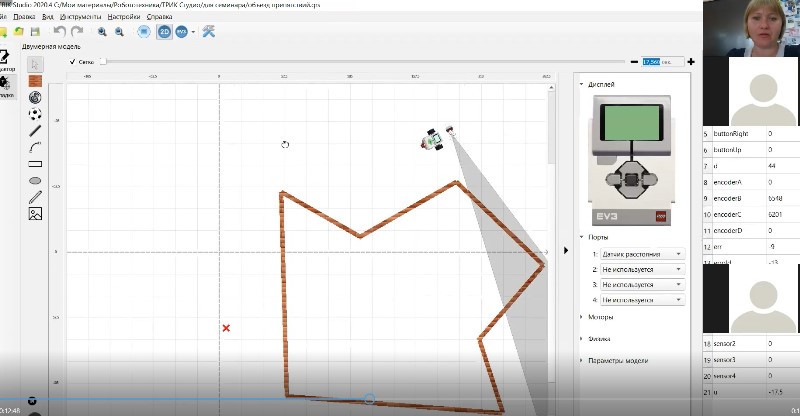
Task: Click the 2D model toolbar button
Action: point(163,32)
